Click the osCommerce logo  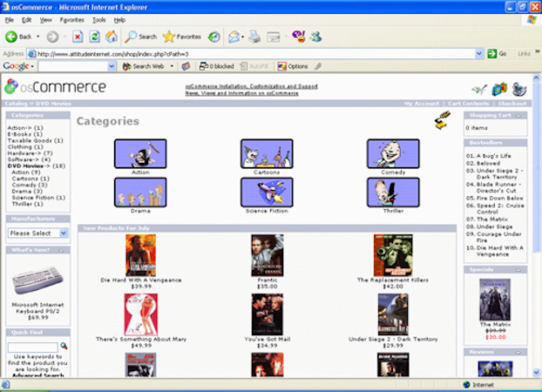[x=55, y=87]
